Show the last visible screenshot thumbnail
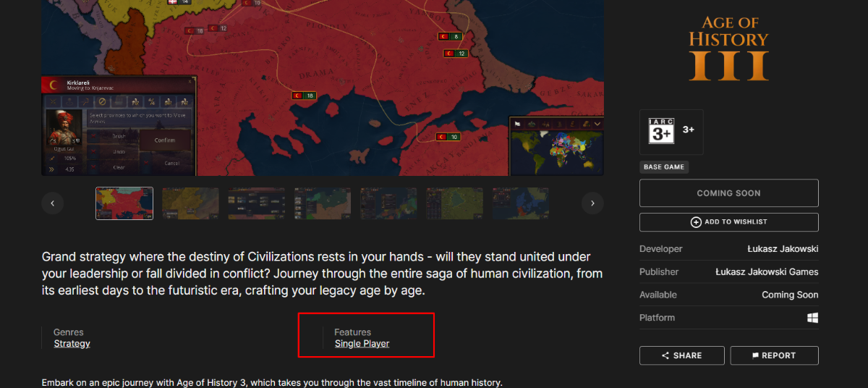This screenshot has height=388, width=868. point(521,203)
